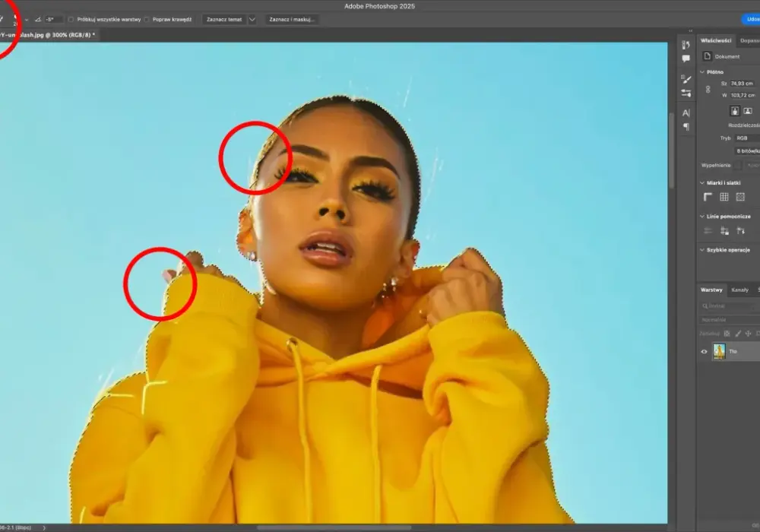Open the Normalna blend mode dropdown
The width and height of the screenshot is (760, 532).
coord(730,320)
